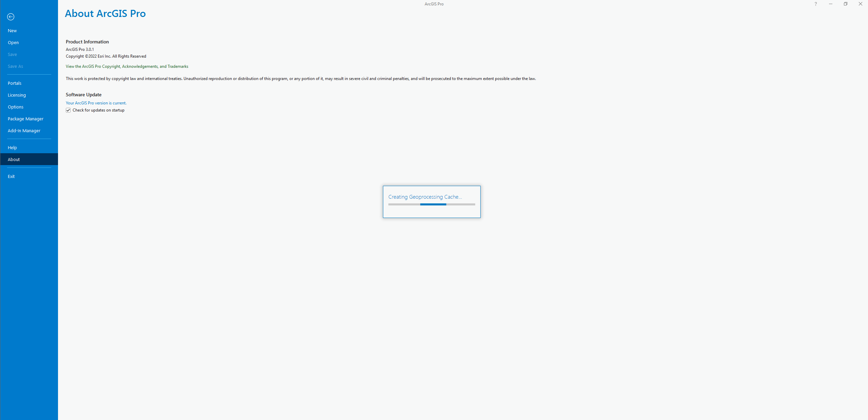Click the copyright law protection paragraph
The height and width of the screenshot is (420, 868).
tap(301, 79)
